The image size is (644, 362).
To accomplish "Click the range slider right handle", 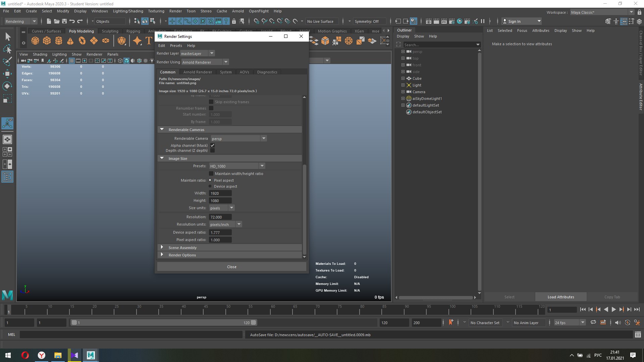I will [254, 322].
